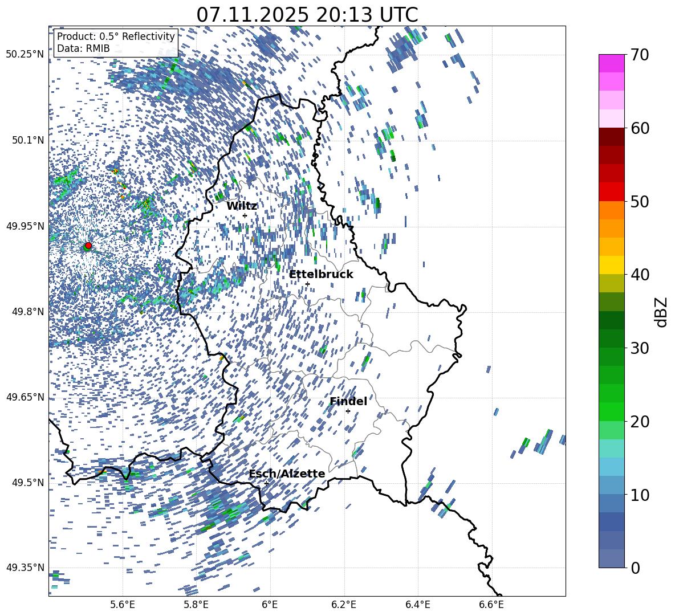The image size is (675, 616).
Task: Click the 49.65°N latitude label
Action: [x=25, y=397]
